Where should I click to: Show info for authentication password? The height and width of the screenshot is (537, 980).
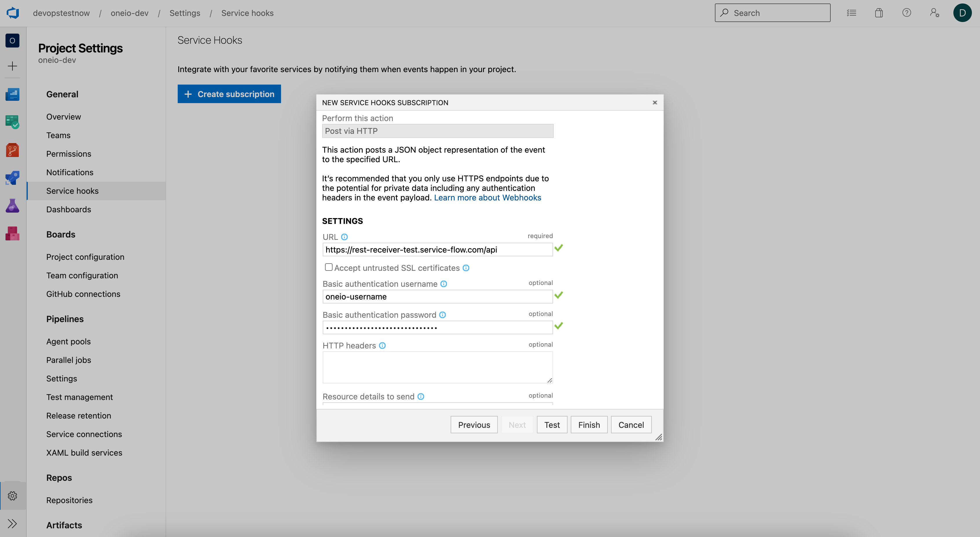click(443, 315)
